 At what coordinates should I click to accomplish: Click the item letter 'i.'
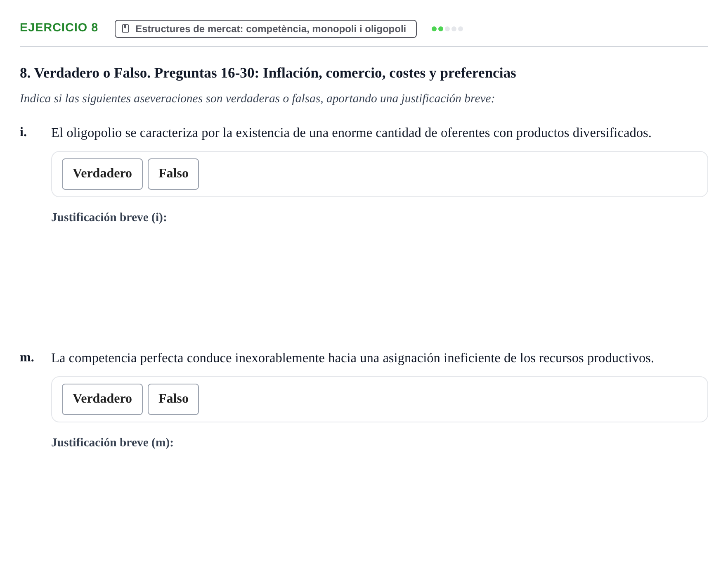[24, 132]
